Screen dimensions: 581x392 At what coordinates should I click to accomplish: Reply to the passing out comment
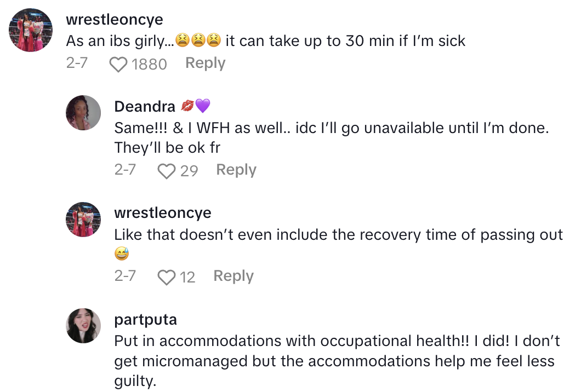tap(233, 276)
